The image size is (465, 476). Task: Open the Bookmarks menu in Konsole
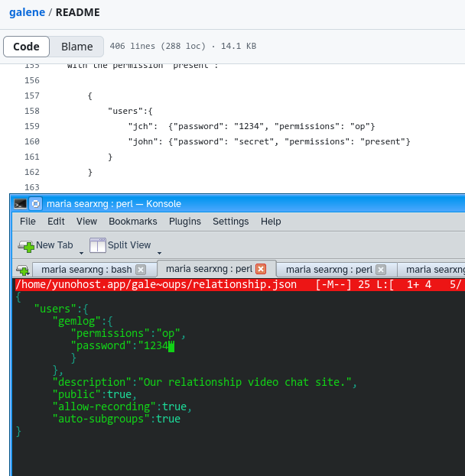[x=133, y=222]
